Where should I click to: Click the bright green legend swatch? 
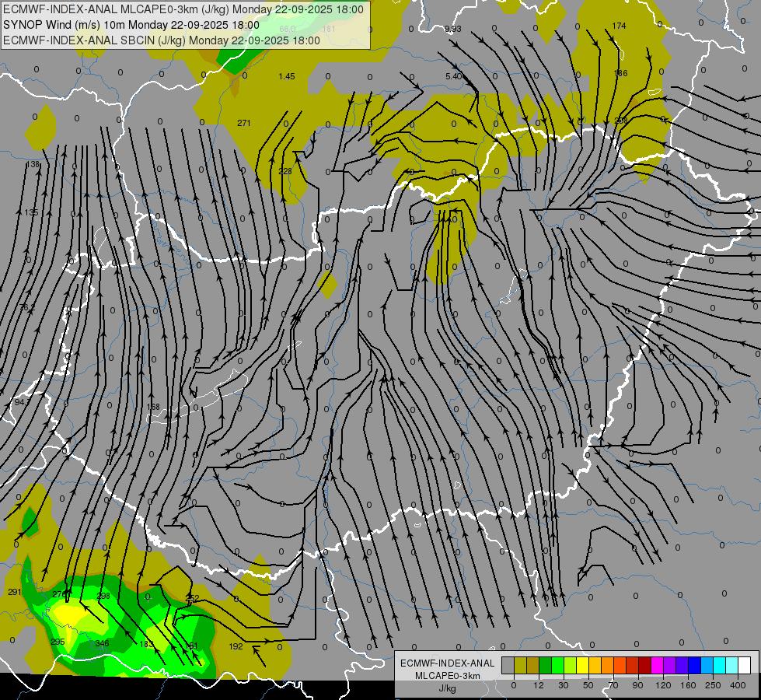558,665
